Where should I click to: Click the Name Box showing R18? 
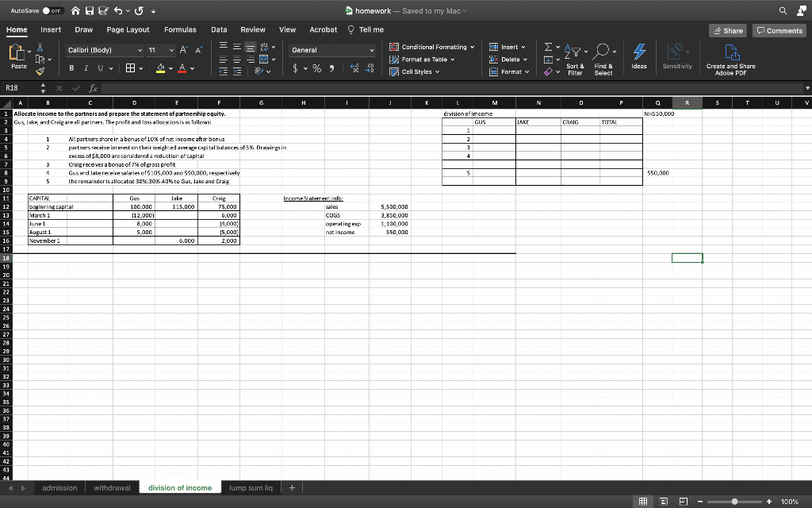click(x=21, y=88)
